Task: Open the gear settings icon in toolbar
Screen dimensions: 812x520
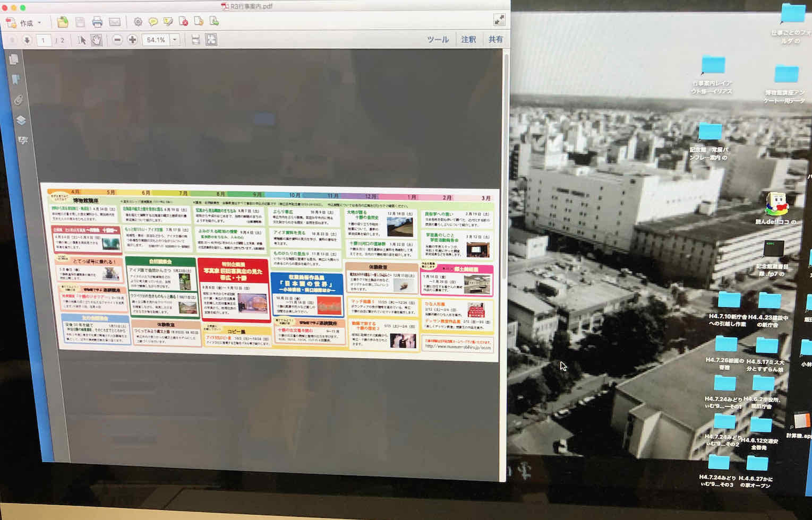Action: (x=138, y=22)
